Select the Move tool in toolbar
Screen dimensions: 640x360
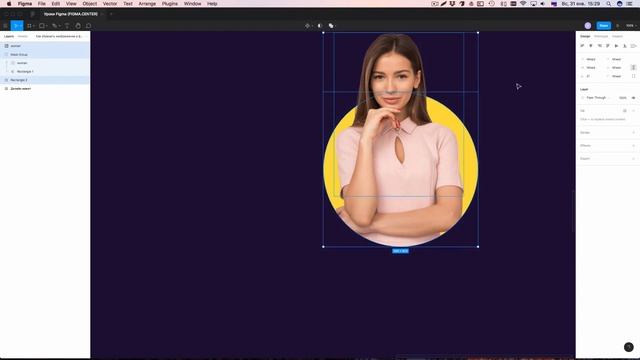(15, 26)
